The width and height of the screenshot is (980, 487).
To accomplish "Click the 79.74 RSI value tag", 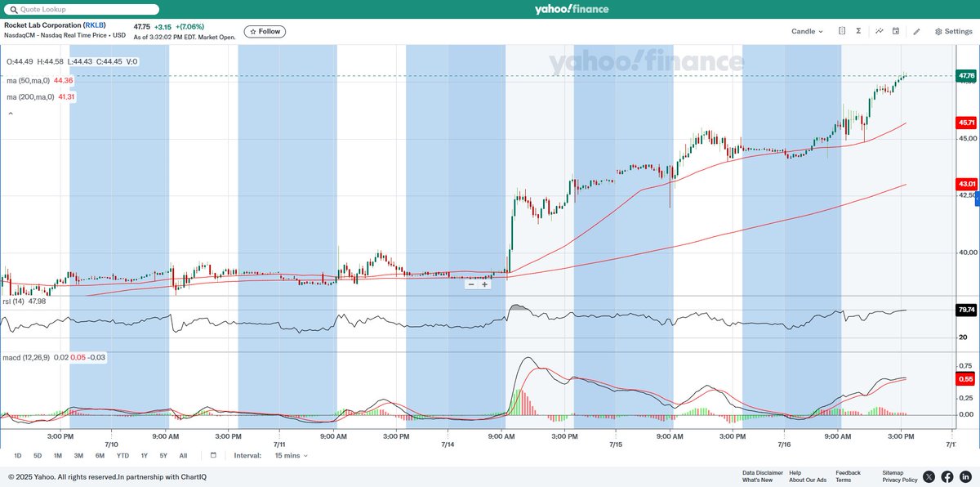I will tap(967, 310).
